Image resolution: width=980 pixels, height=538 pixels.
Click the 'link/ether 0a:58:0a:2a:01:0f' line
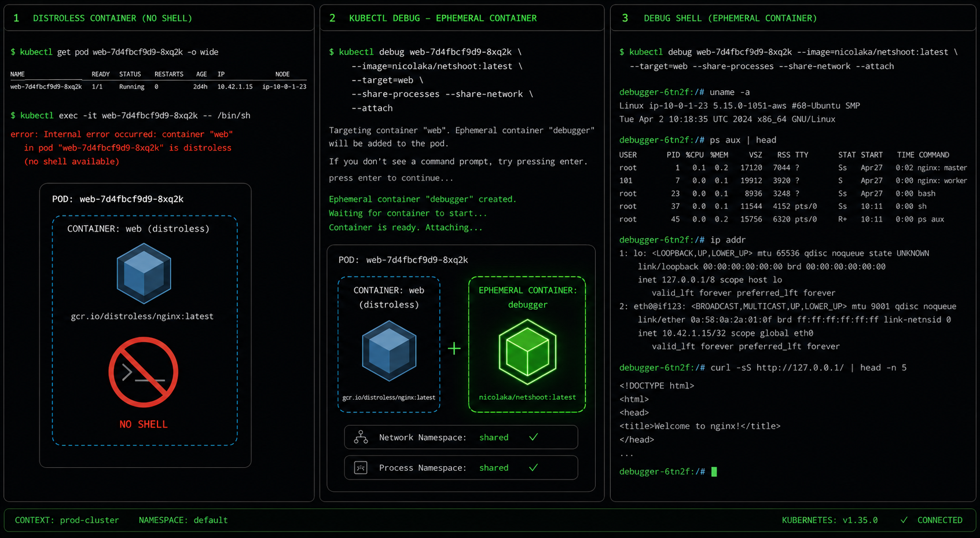pos(794,320)
